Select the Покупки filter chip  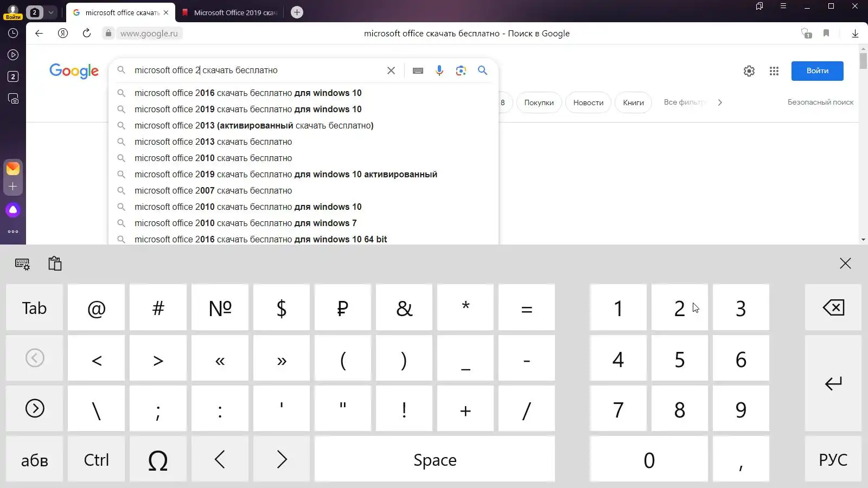pyautogui.click(x=539, y=102)
